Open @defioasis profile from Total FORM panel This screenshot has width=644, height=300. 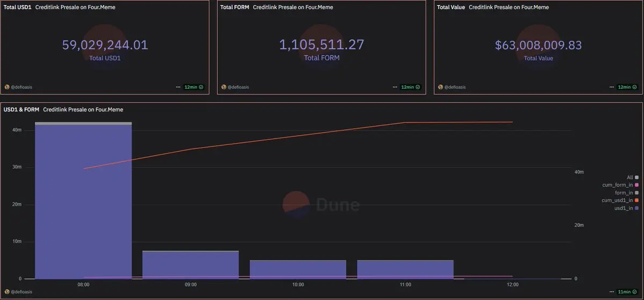pyautogui.click(x=238, y=87)
